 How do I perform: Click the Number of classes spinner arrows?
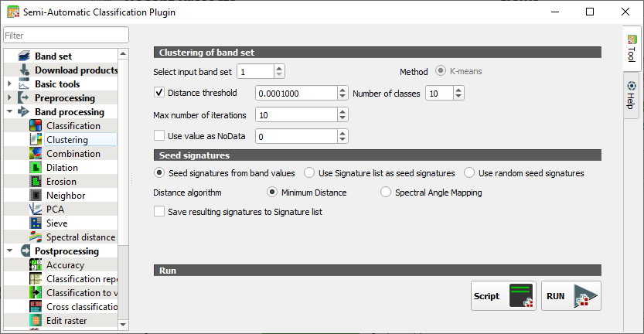[458, 93]
